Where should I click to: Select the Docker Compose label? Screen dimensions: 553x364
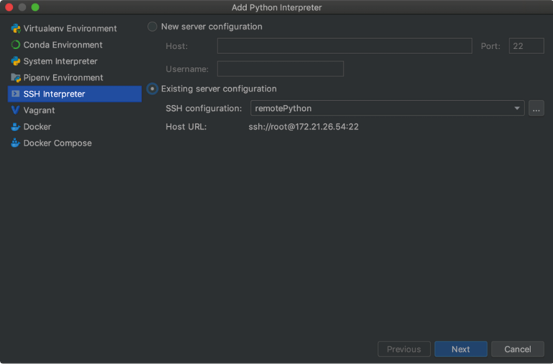click(57, 143)
